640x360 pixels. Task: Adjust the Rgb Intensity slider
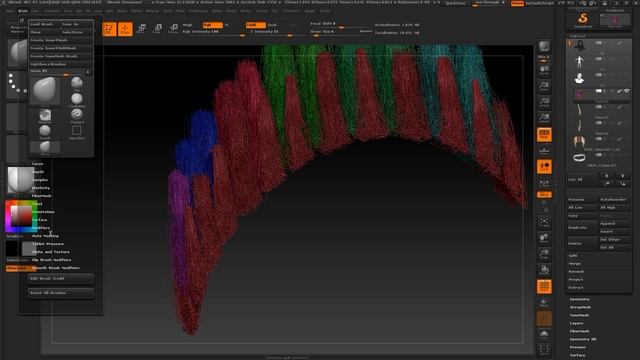point(213,32)
